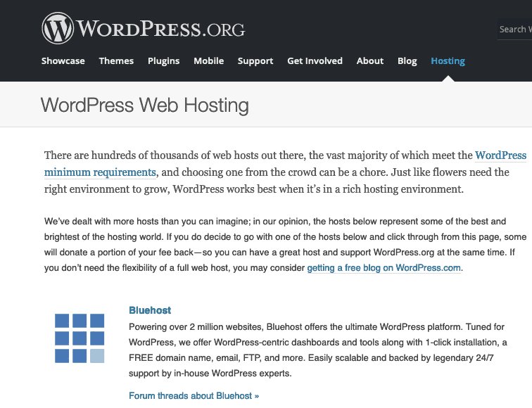Click the Bluehost grid logo
Screen dimensions: 532x408
click(x=80, y=338)
